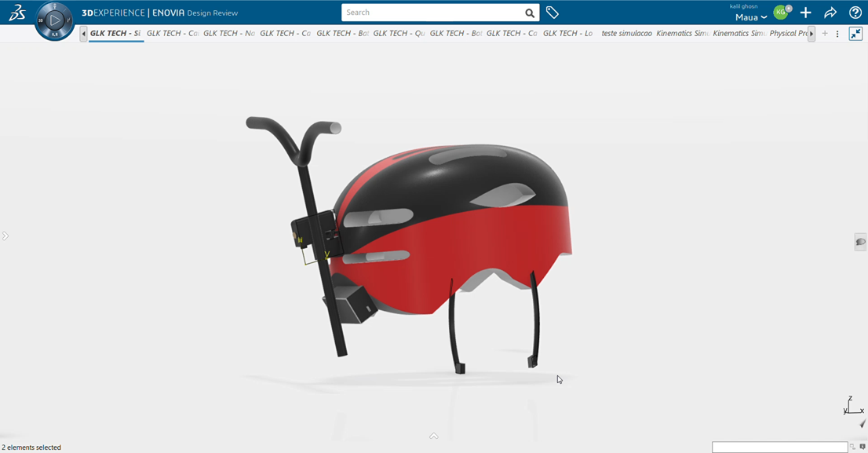Expand the left side panel chevron

point(5,236)
